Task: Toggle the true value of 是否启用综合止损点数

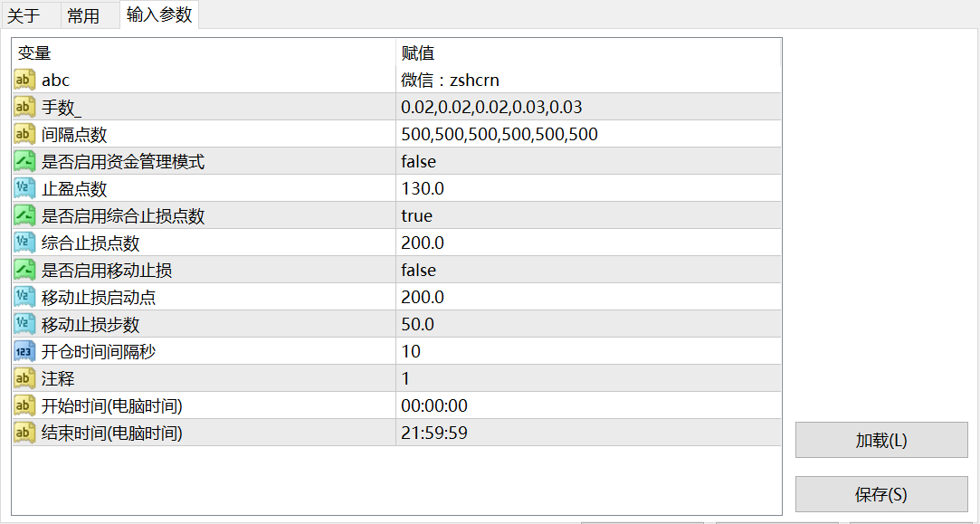Action: pyautogui.click(x=588, y=215)
